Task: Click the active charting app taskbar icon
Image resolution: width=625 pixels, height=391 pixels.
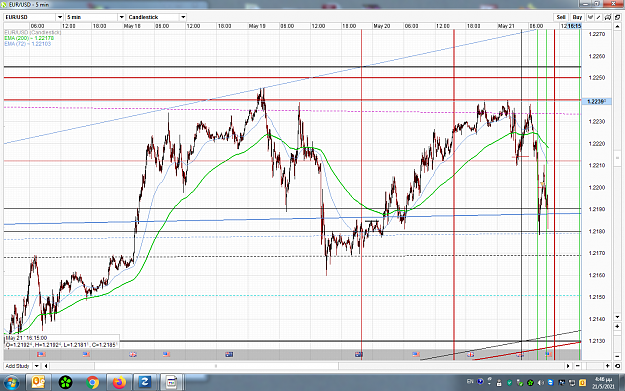Action: 172,383
